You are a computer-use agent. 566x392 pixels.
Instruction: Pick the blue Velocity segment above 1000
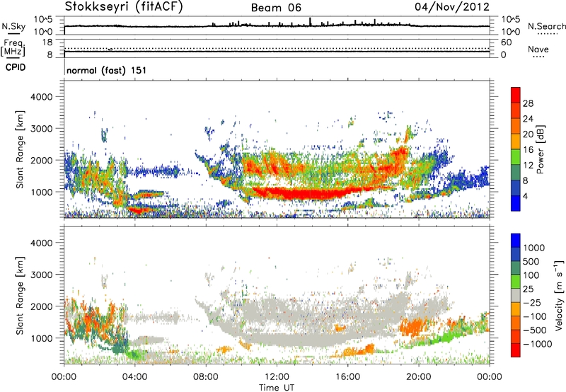[x=516, y=241]
